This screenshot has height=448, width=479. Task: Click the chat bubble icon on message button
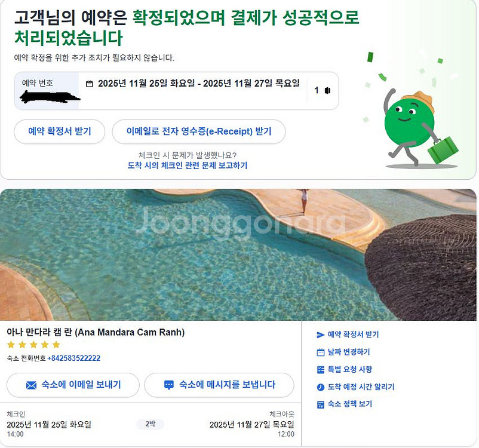[169, 385]
